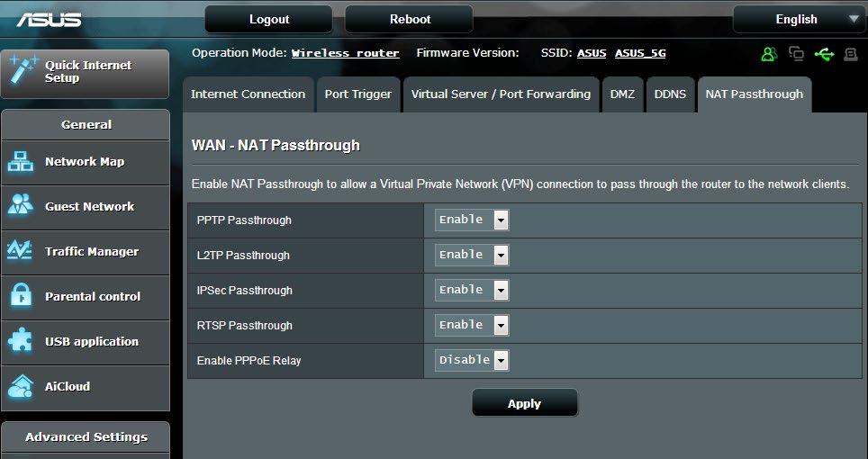Click the Advanced Settings section header
Image resolution: width=868 pixels, height=459 pixels.
(x=86, y=436)
